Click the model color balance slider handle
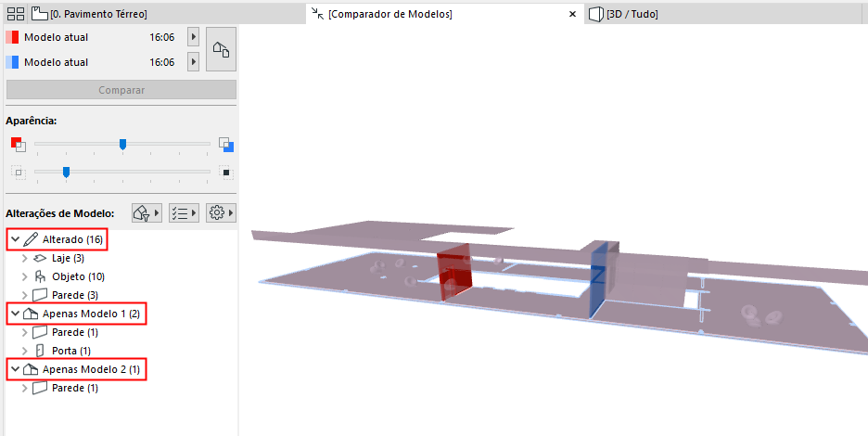This screenshot has width=868, height=436. pos(123,144)
